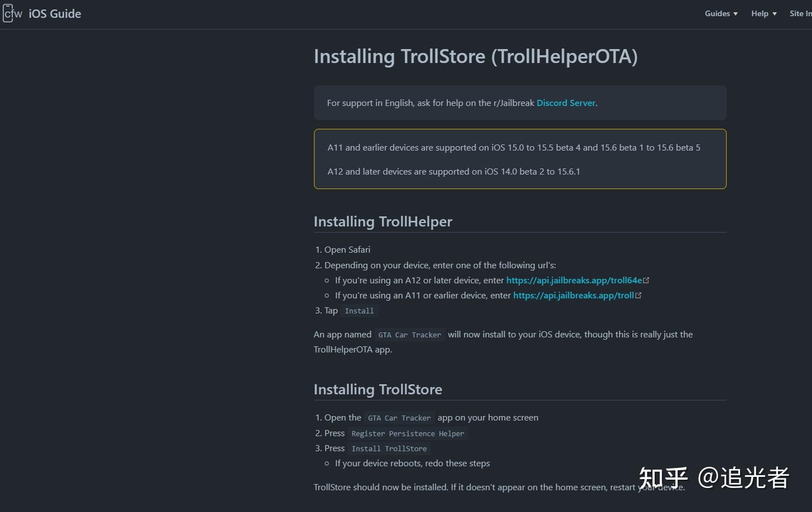Expand the arrow beside Help
Image resolution: width=812 pixels, height=512 pixels.
[775, 14]
